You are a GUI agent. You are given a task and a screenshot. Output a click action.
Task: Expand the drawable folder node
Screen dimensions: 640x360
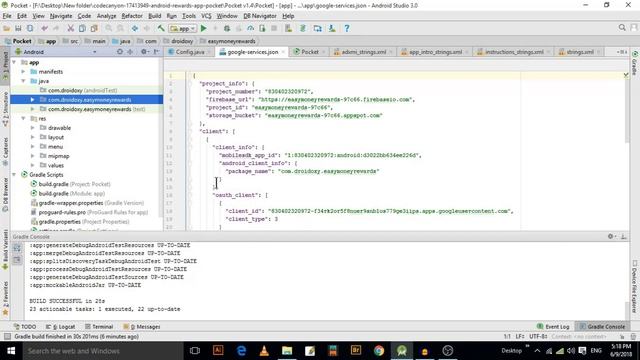click(33, 128)
